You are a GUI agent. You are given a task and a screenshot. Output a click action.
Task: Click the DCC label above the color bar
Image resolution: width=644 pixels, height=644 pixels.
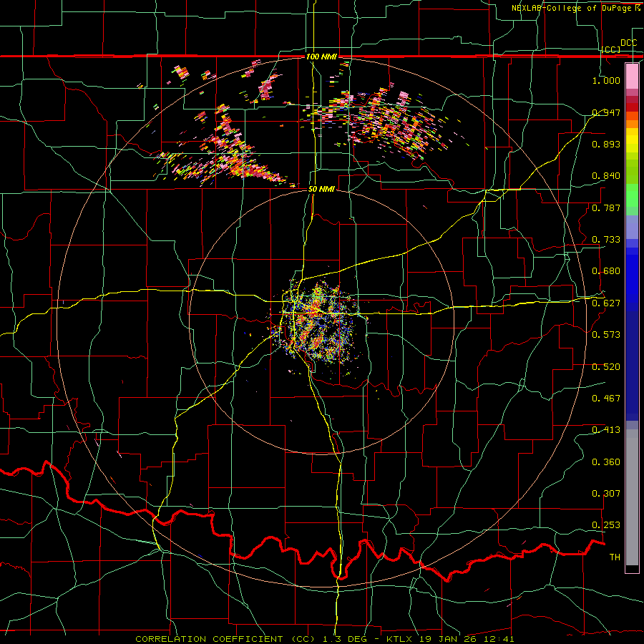628,43
